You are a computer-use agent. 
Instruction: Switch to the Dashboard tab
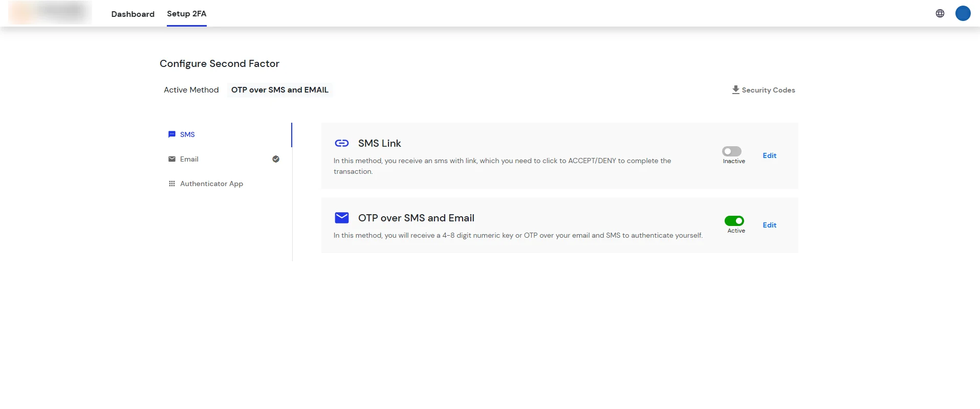[133, 14]
